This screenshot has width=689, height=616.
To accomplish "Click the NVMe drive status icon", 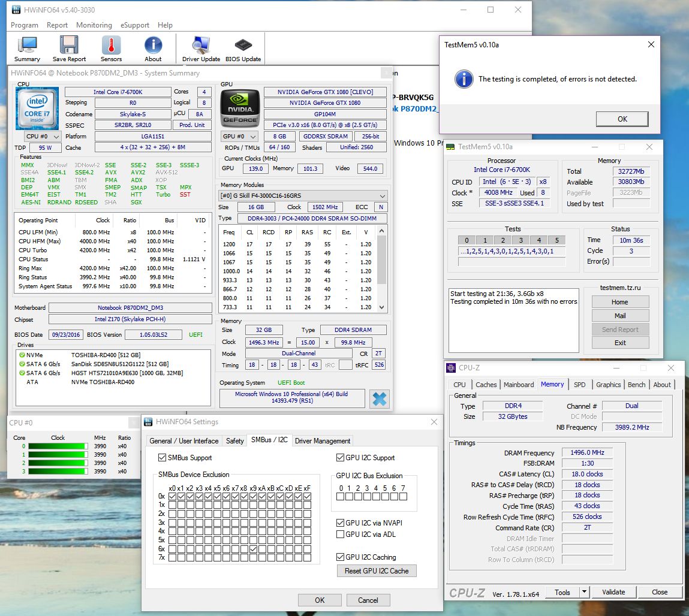I will pyautogui.click(x=22, y=355).
